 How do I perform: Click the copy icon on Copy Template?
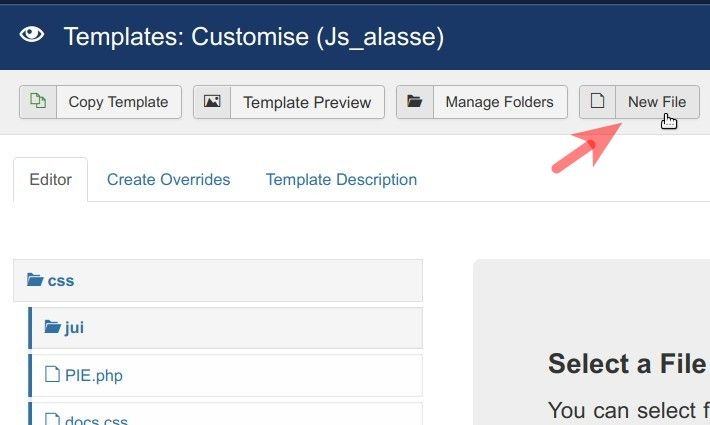click(x=38, y=102)
